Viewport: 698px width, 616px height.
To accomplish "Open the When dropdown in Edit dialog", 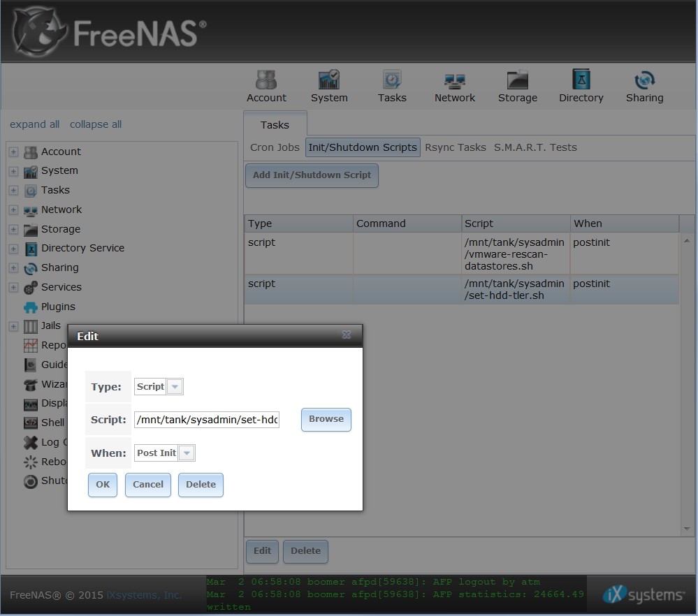I will tap(187, 453).
